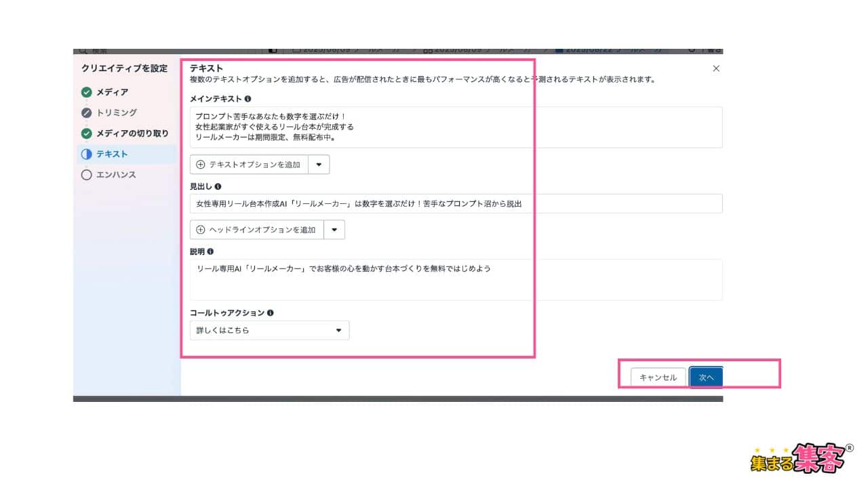The height and width of the screenshot is (488, 868).
Task: Click the empty circle icon beside エンハンス
Action: pos(86,175)
